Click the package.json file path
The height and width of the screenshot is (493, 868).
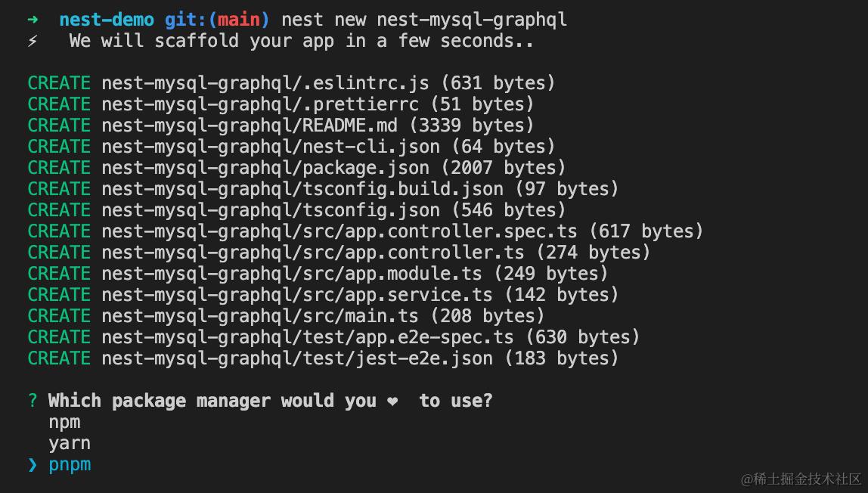(x=265, y=167)
